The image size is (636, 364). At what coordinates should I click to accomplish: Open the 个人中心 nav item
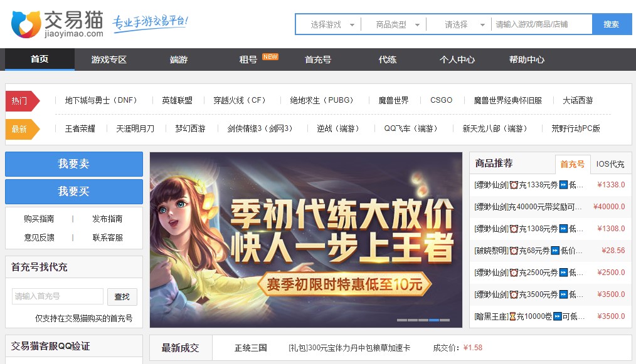point(457,60)
